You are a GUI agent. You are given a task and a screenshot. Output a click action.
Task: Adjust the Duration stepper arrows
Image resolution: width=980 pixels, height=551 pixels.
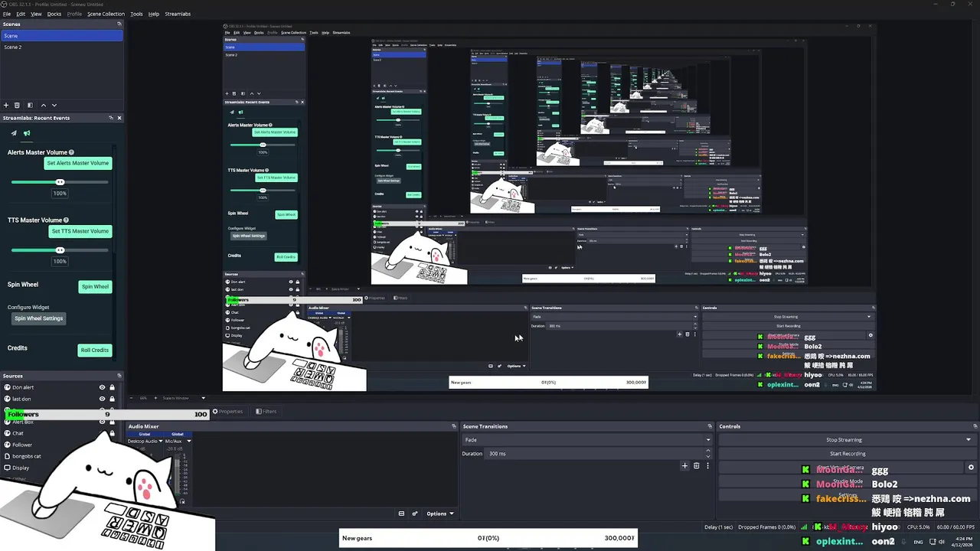click(709, 454)
